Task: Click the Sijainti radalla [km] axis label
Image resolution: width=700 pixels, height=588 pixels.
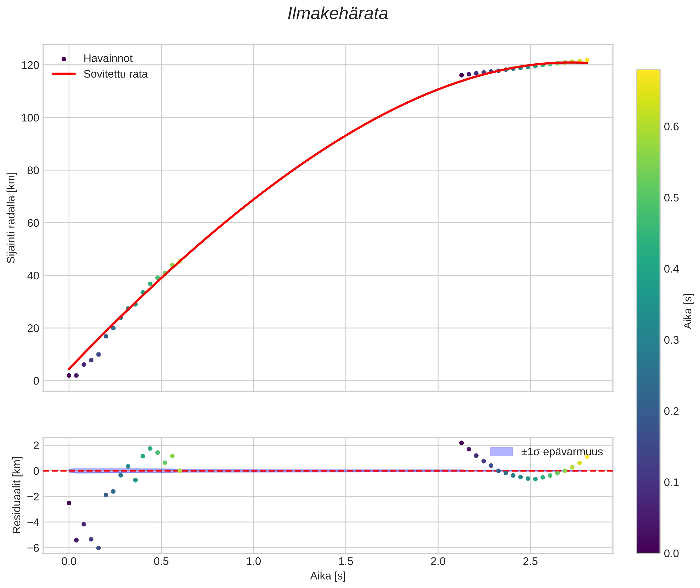Action: pyautogui.click(x=11, y=218)
